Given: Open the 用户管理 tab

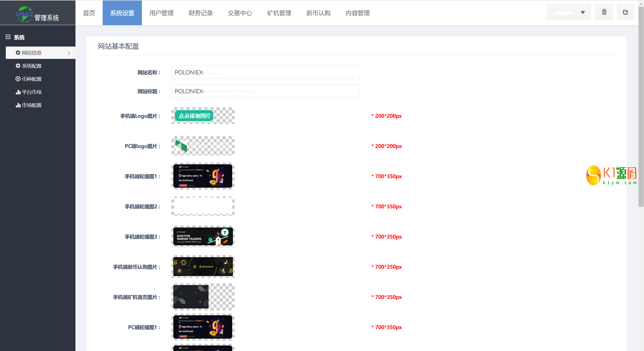Looking at the screenshot, I should (161, 13).
